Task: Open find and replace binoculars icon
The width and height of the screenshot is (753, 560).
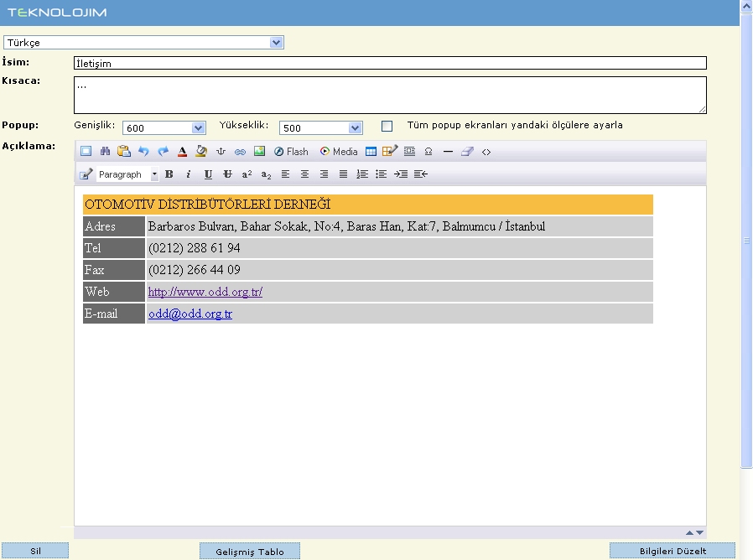Action: (105, 151)
